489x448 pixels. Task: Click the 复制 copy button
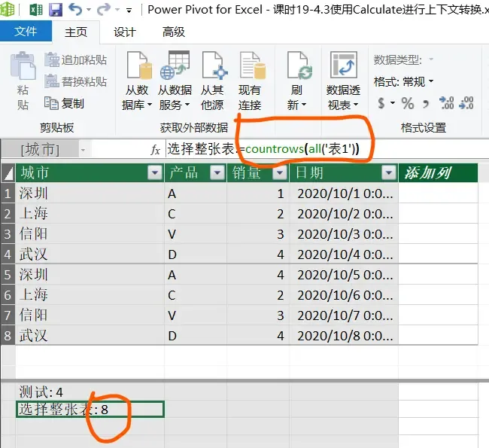(64, 103)
